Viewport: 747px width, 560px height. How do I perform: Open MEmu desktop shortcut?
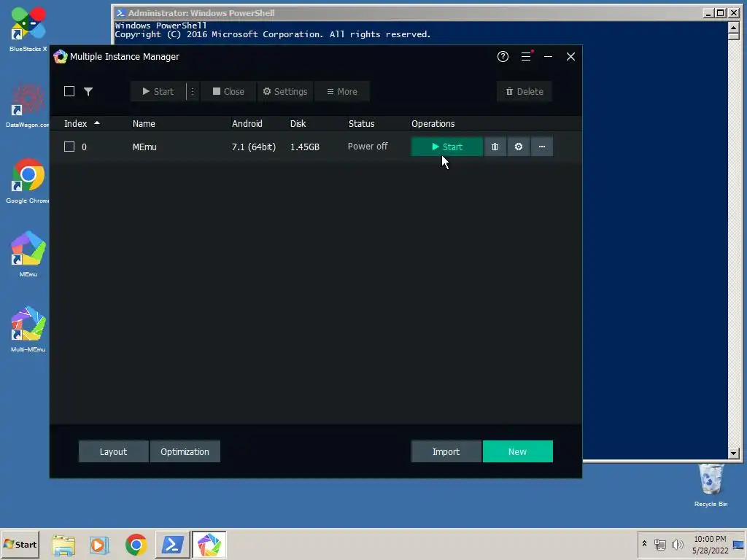click(x=28, y=254)
